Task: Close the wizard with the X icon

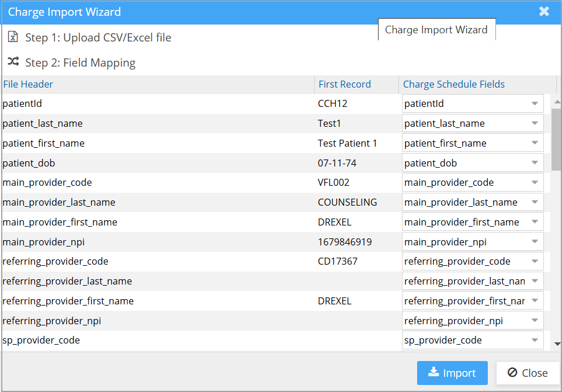Action: [x=544, y=12]
